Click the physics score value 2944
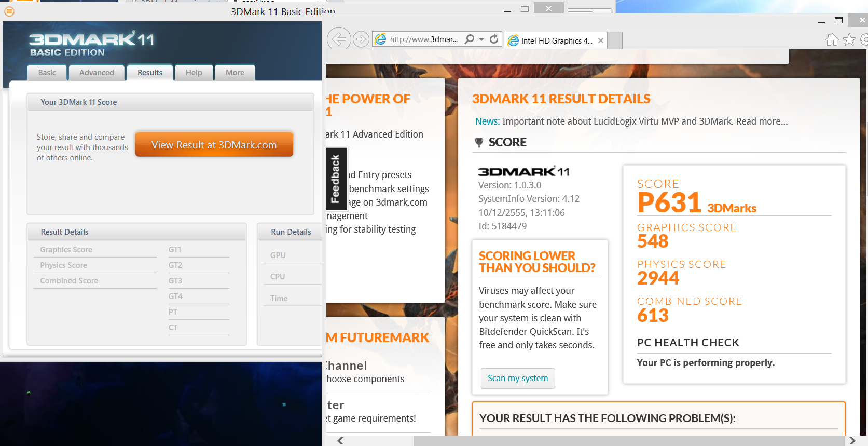Screen dimensions: 868x446 [658, 278]
